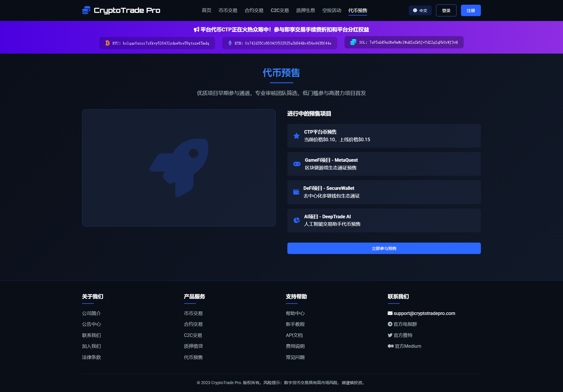
Task: Click the Bitcoin icon in BTC address
Action: click(107, 43)
